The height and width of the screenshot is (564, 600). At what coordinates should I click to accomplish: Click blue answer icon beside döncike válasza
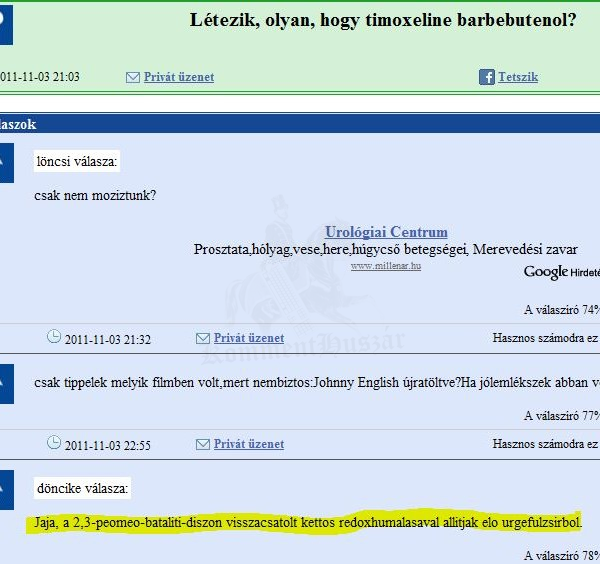point(7,490)
